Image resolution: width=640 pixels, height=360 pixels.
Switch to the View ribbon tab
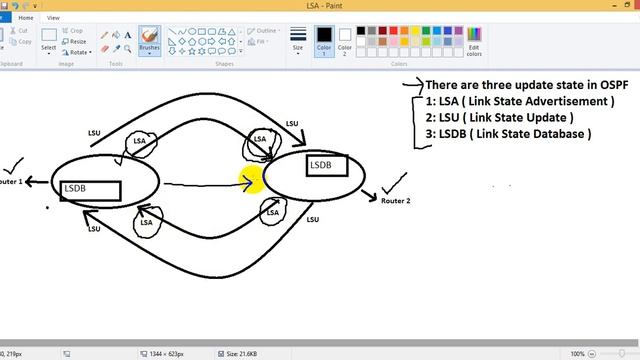(x=53, y=18)
